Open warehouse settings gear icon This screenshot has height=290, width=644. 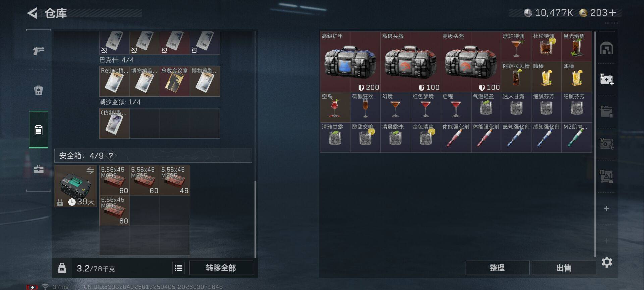(607, 262)
